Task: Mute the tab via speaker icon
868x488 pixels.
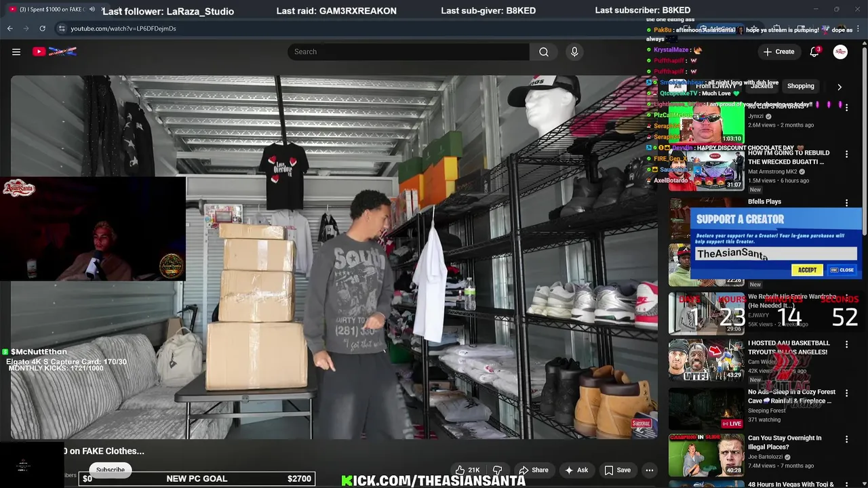Action: pos(92,9)
